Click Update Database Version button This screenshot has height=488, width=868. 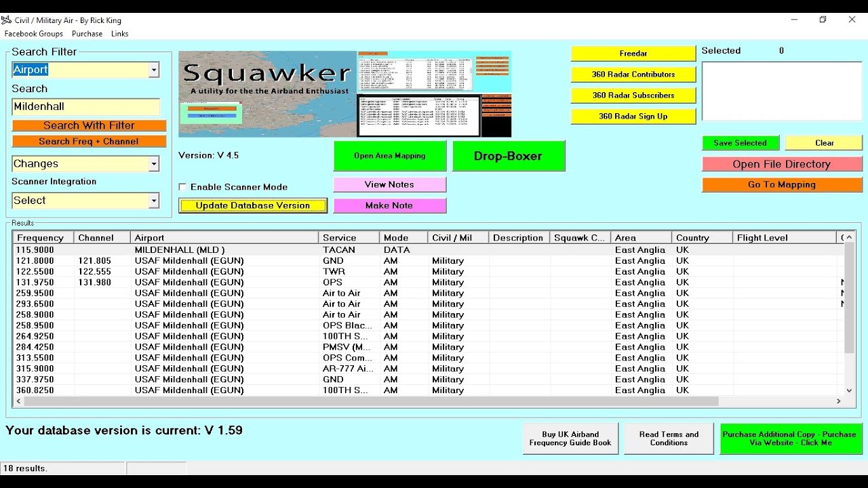pos(253,205)
